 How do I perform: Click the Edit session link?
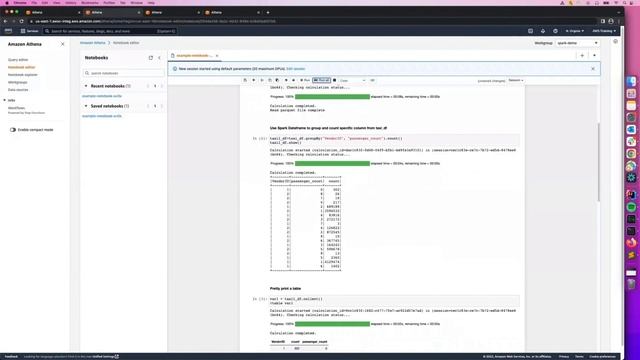pos(296,69)
